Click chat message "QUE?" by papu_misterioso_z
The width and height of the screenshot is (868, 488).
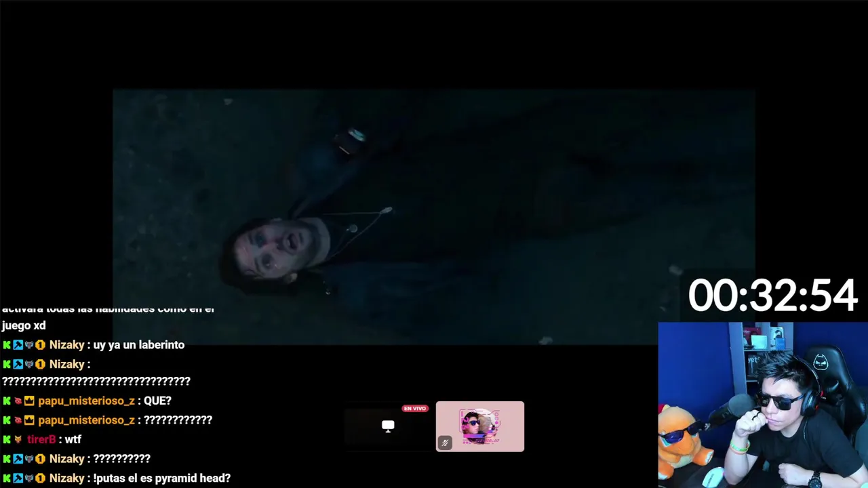pyautogui.click(x=157, y=401)
